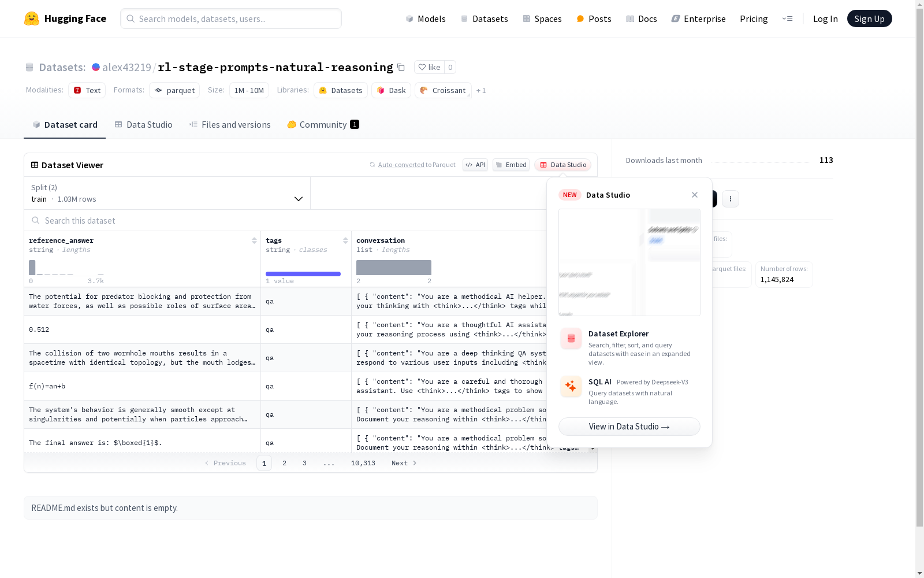Screen dimensions: 924x578
Task: Select the system's behavior smooth row
Action: 142,414
